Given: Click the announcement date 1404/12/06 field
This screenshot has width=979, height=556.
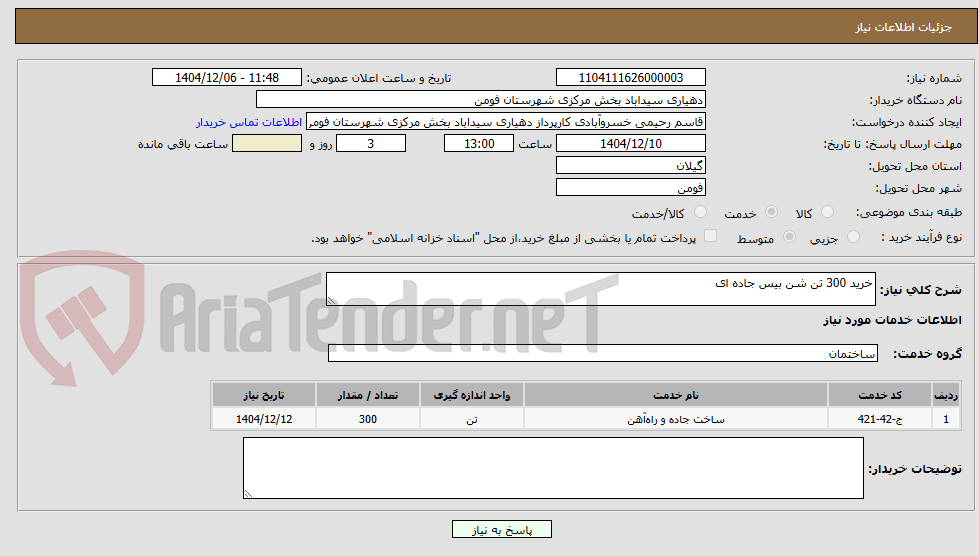Looking at the screenshot, I should [227, 77].
